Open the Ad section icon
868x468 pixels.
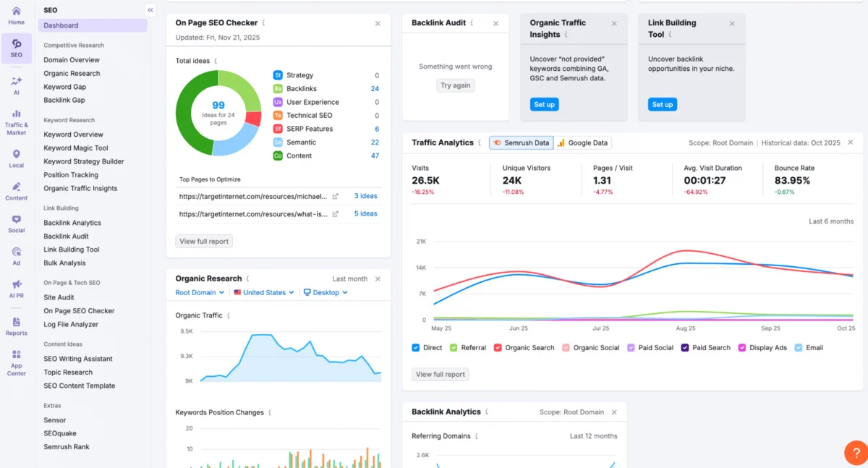16,256
